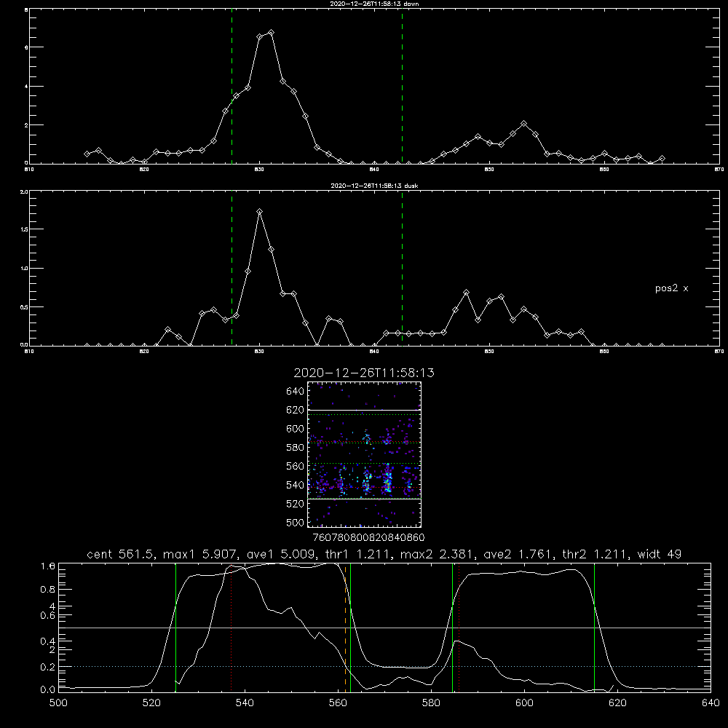Click the y-axis label '520' beside color image

point(296,504)
